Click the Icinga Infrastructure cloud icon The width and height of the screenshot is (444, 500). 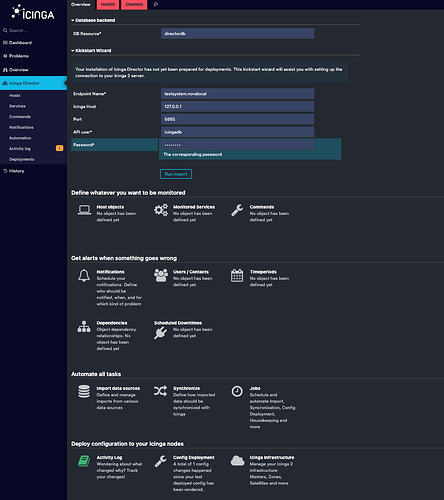pyautogui.click(x=237, y=461)
